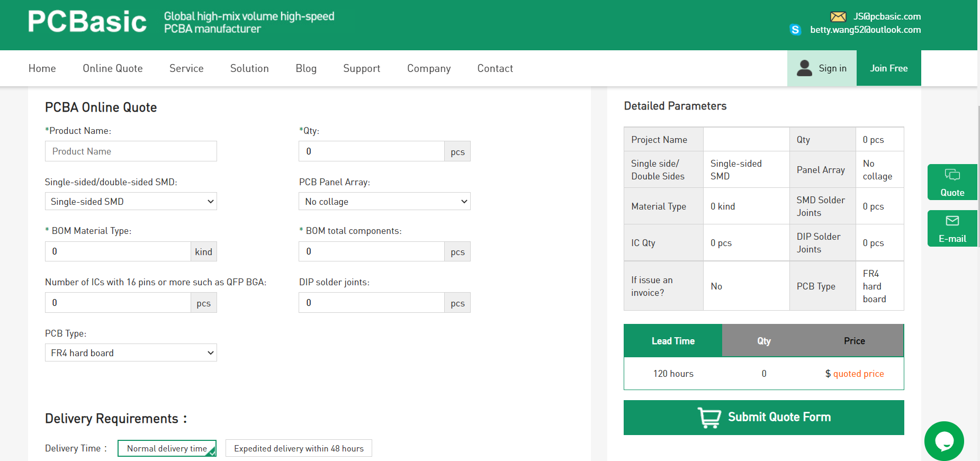Open Service menu item

click(186, 68)
